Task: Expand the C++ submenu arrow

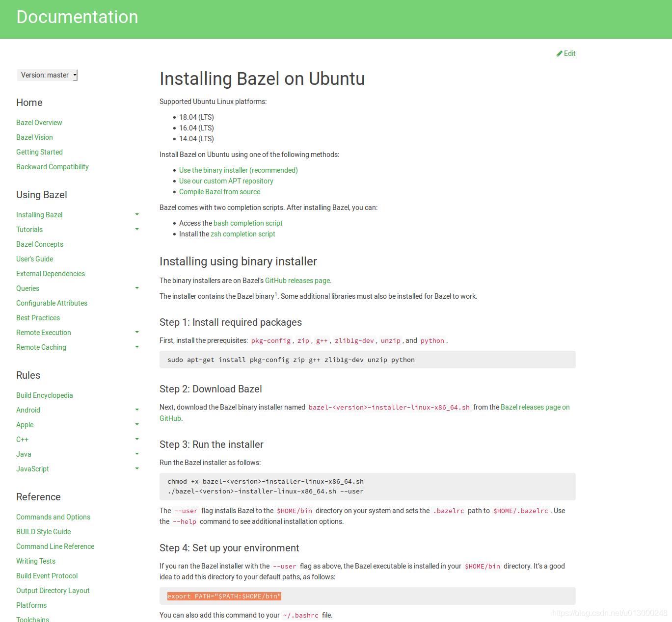Action: tap(137, 439)
